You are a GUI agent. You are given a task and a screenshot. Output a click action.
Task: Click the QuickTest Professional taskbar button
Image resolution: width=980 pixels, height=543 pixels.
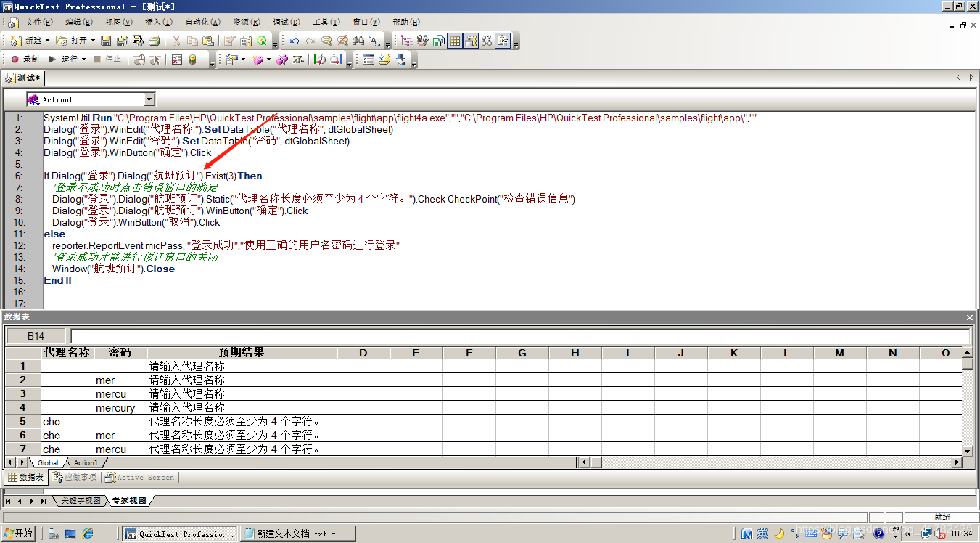click(x=180, y=534)
